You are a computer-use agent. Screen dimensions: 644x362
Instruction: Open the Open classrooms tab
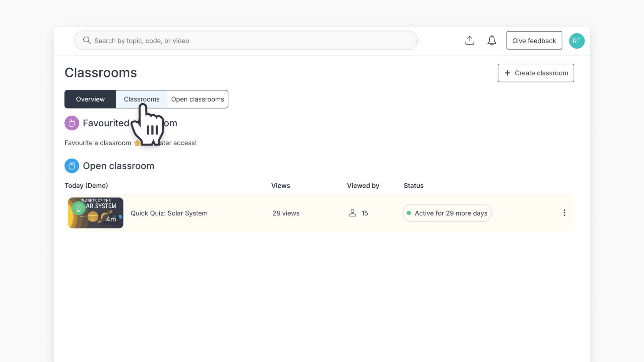198,99
